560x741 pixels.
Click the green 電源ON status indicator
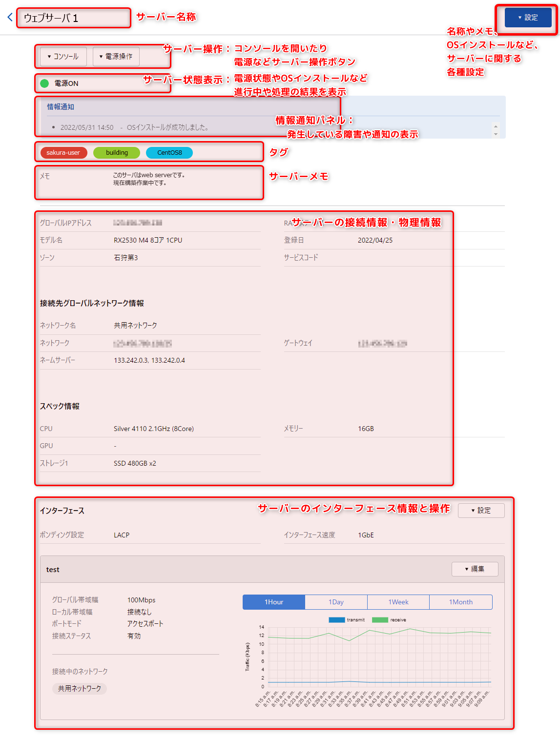pyautogui.click(x=44, y=83)
